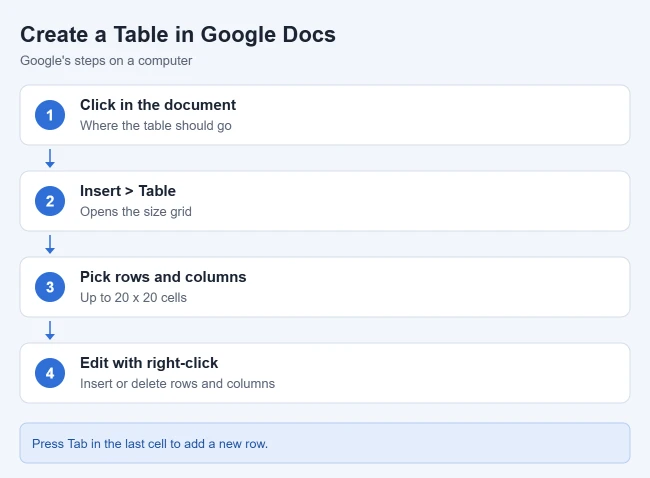Click the 'Create a Table in Google Docs' heading

(x=178, y=35)
